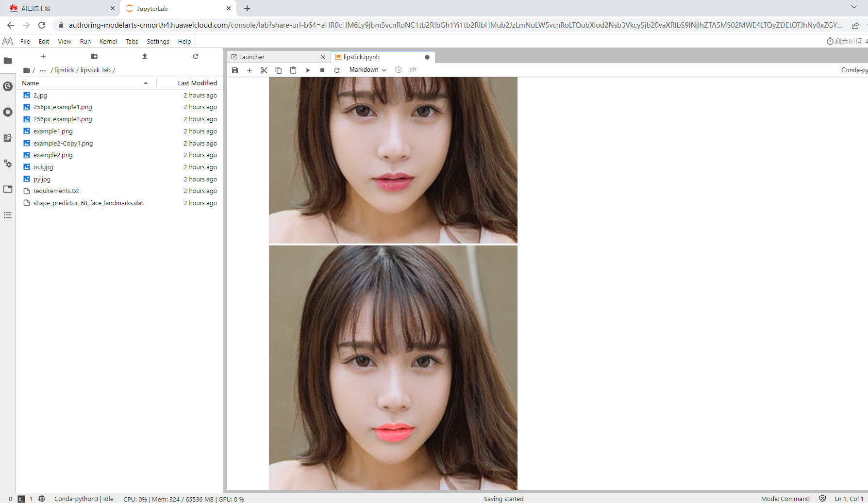
Task: Expand the collapsed breadcrumb ellipsis
Action: (43, 70)
